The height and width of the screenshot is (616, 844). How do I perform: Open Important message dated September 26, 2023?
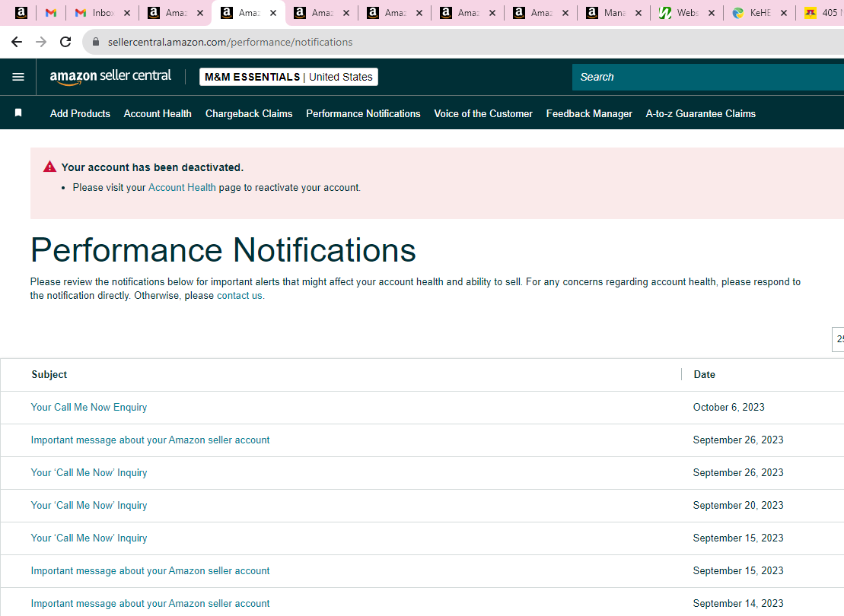[150, 440]
